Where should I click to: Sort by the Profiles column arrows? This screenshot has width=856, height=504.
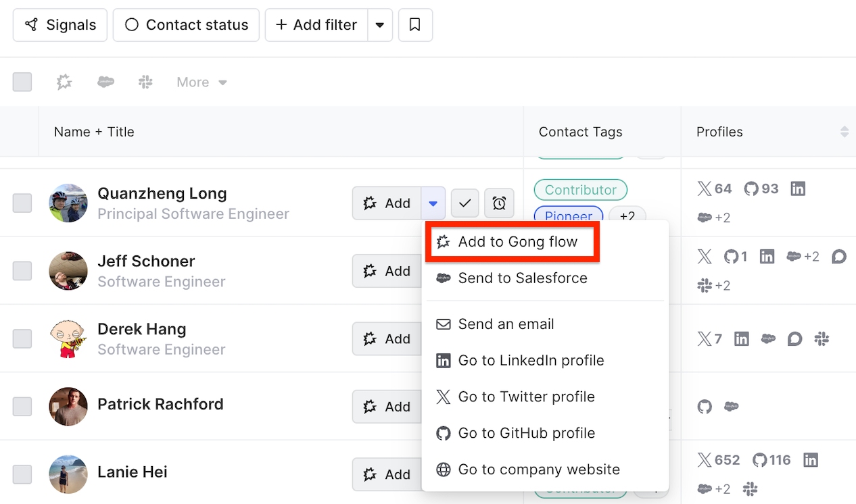(844, 132)
